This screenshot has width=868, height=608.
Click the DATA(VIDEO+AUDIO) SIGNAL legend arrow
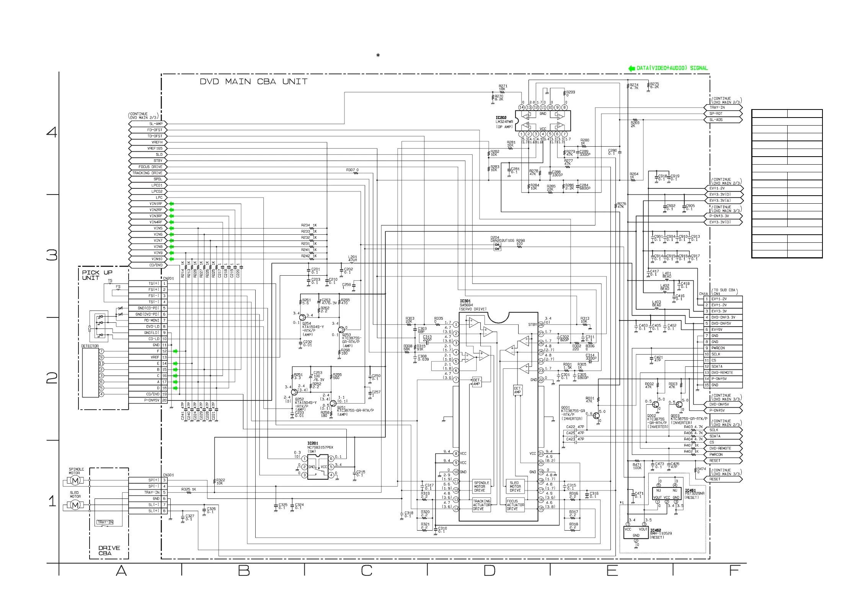pos(631,69)
